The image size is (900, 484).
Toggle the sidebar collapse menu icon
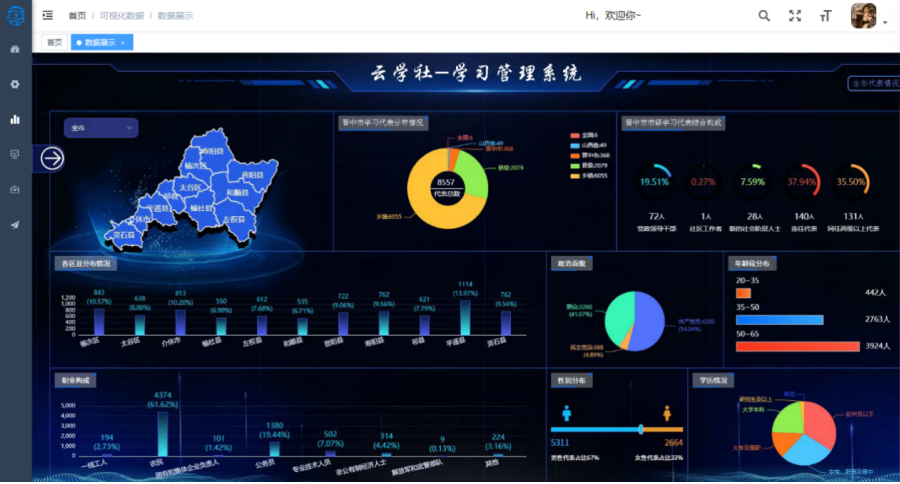tap(48, 16)
